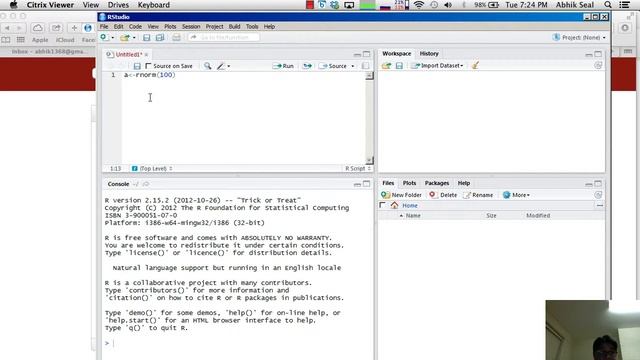
Task: Open the Build menu
Action: tap(234, 27)
